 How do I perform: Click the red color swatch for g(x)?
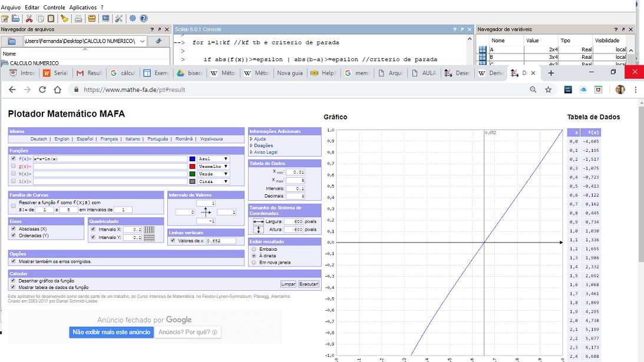click(x=192, y=167)
